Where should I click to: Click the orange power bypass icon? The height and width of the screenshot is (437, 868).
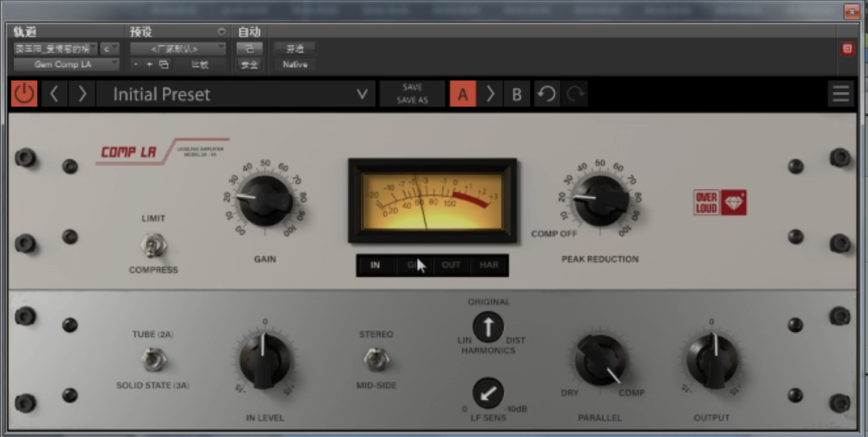(x=24, y=94)
